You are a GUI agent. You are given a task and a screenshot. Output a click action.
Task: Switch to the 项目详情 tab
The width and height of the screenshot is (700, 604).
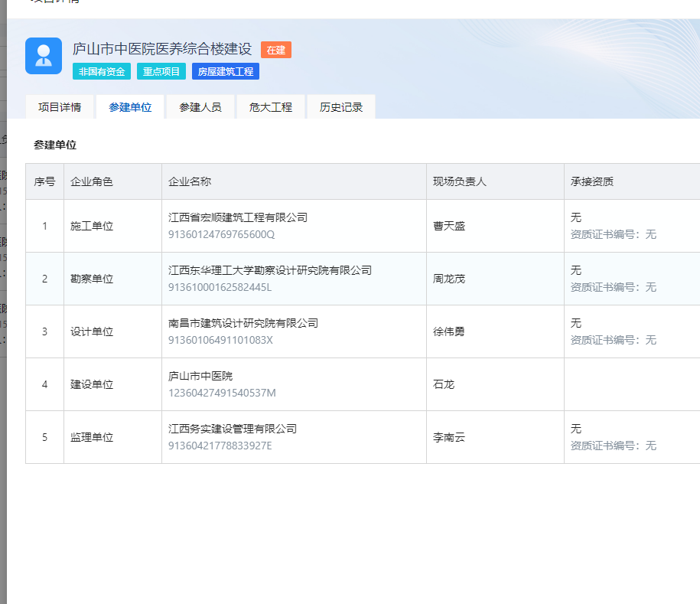pos(60,107)
